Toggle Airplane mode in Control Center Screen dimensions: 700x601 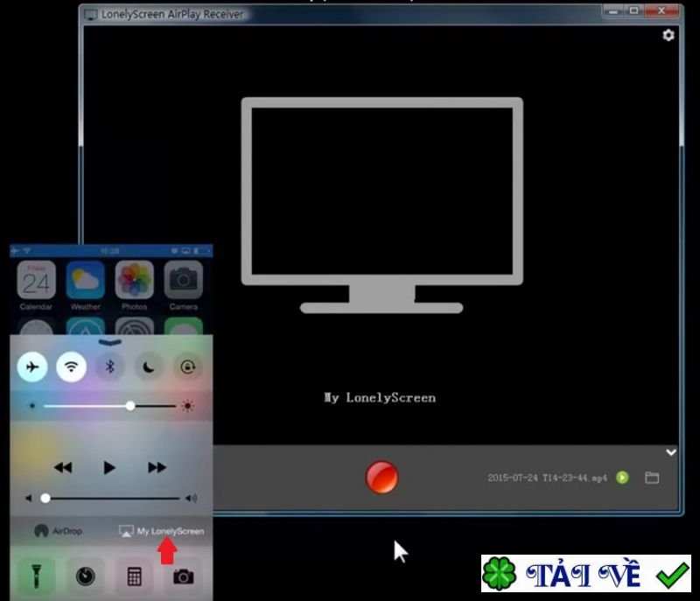point(32,367)
